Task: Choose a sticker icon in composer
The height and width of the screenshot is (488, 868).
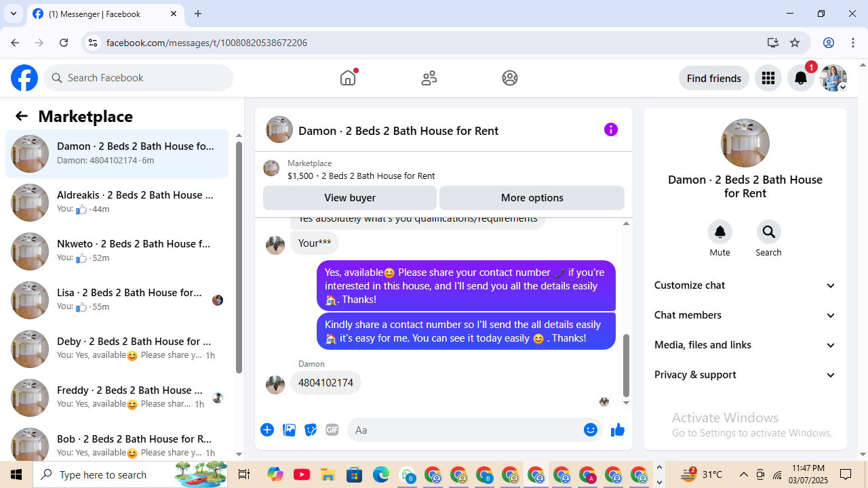Action: (x=311, y=430)
